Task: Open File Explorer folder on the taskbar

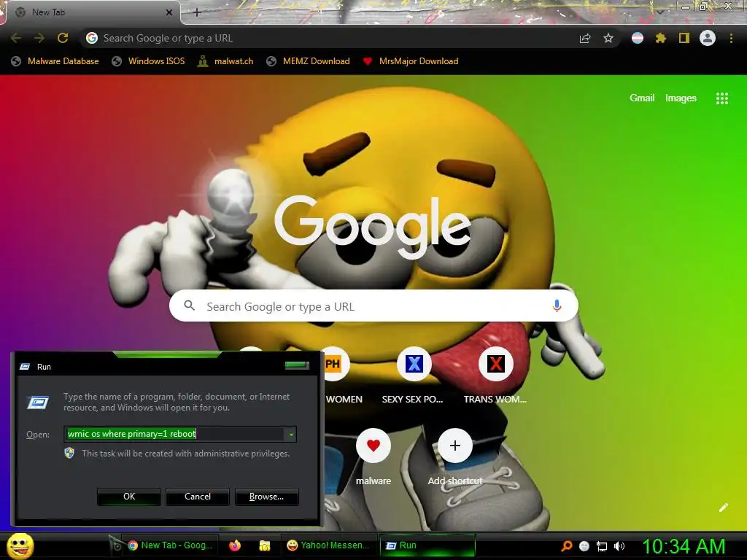Action: tap(264, 545)
